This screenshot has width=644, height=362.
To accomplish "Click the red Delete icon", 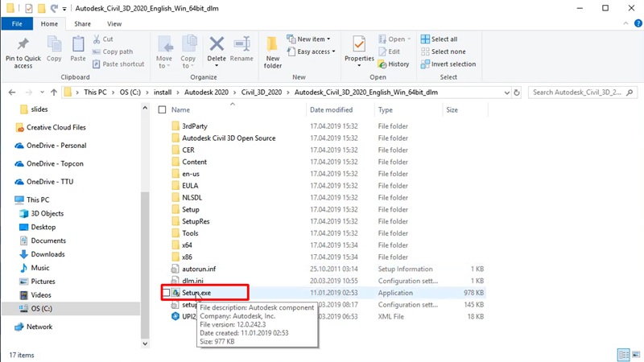I will [217, 43].
